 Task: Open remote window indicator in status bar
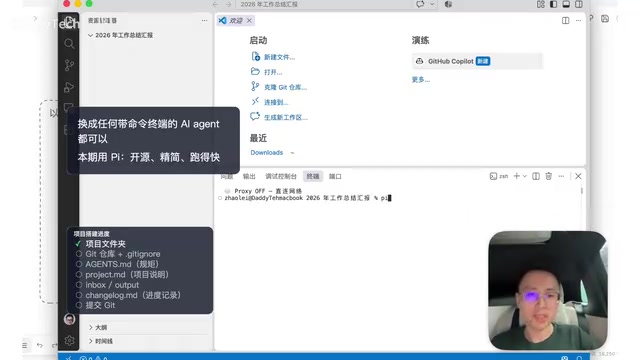pos(68,358)
